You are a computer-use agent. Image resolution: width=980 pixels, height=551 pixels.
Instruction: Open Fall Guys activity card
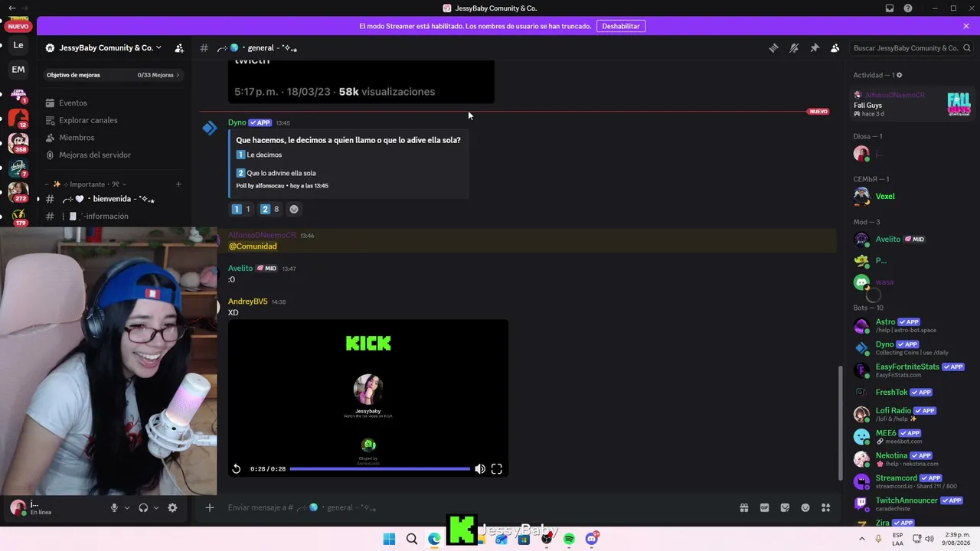(913, 104)
